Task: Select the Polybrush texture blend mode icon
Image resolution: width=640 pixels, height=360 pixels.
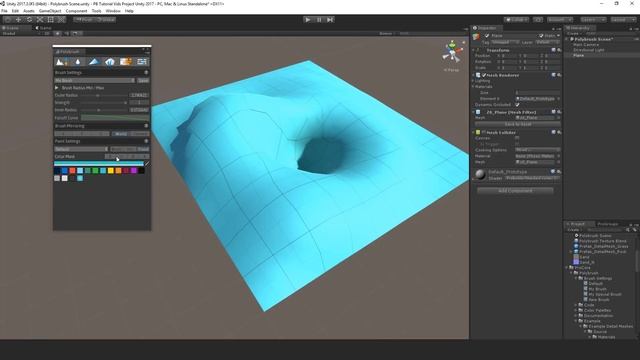Action: (126, 62)
